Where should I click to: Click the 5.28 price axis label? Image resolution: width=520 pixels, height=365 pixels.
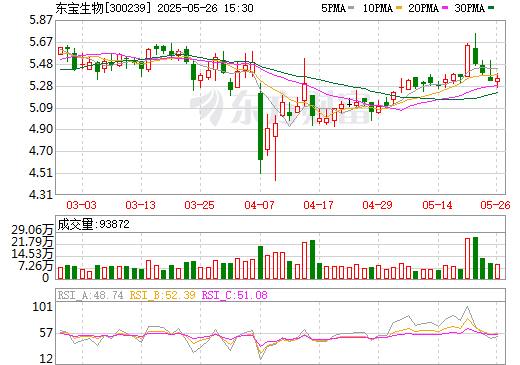[x=41, y=86]
